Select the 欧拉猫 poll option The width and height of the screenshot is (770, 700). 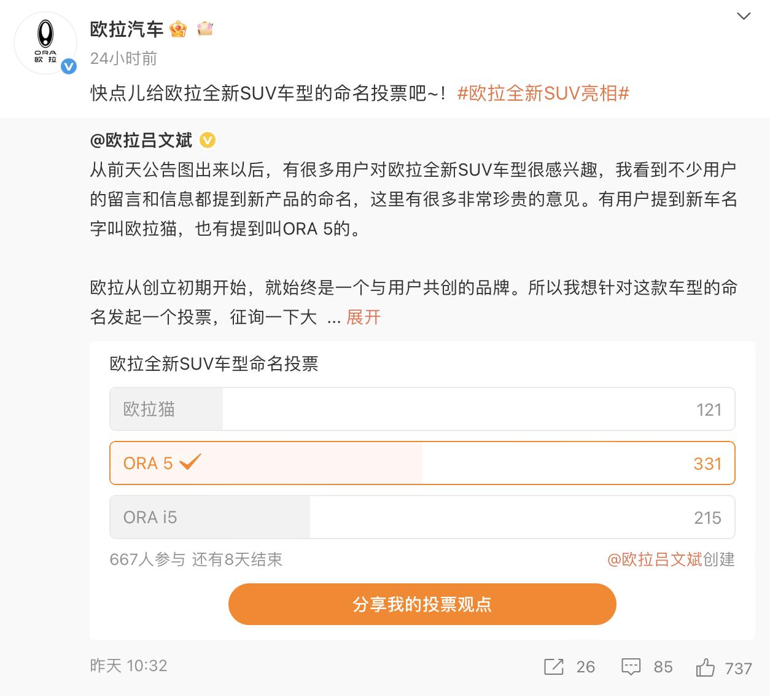tap(422, 409)
